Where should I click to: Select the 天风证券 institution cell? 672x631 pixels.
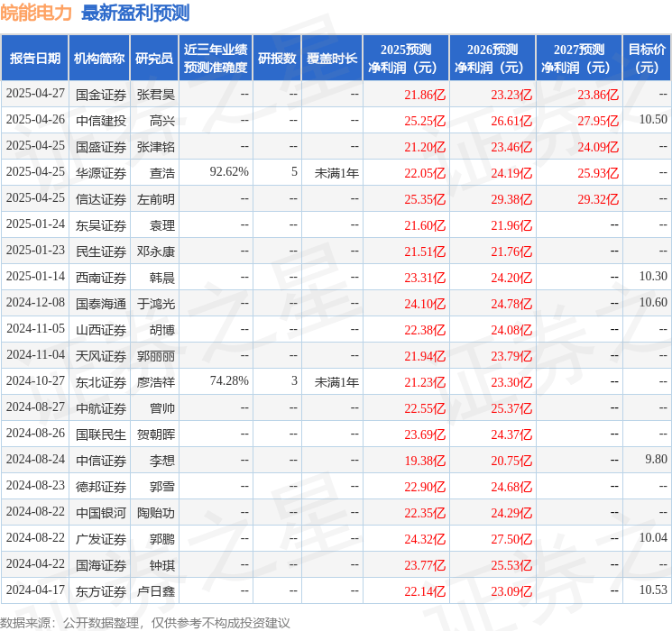point(101,356)
